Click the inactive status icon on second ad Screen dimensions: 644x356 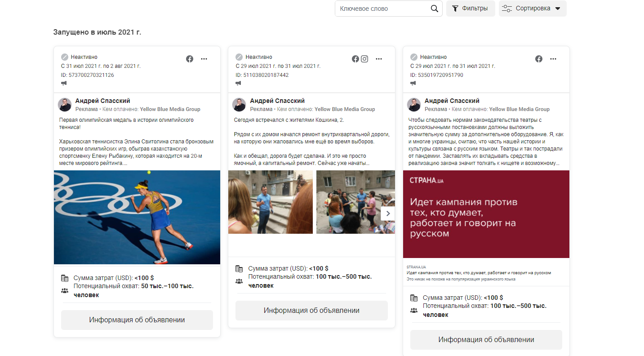click(239, 57)
